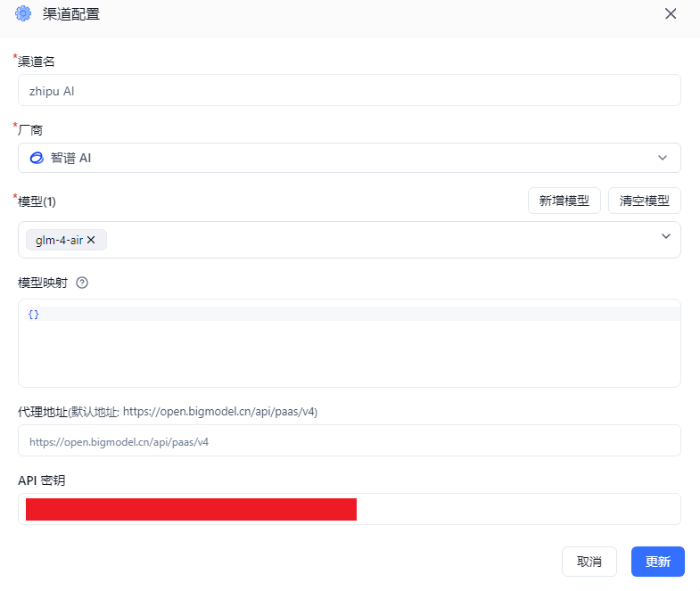Remove the glm-4-air model tag
This screenshot has width=700, height=591.
click(91, 240)
